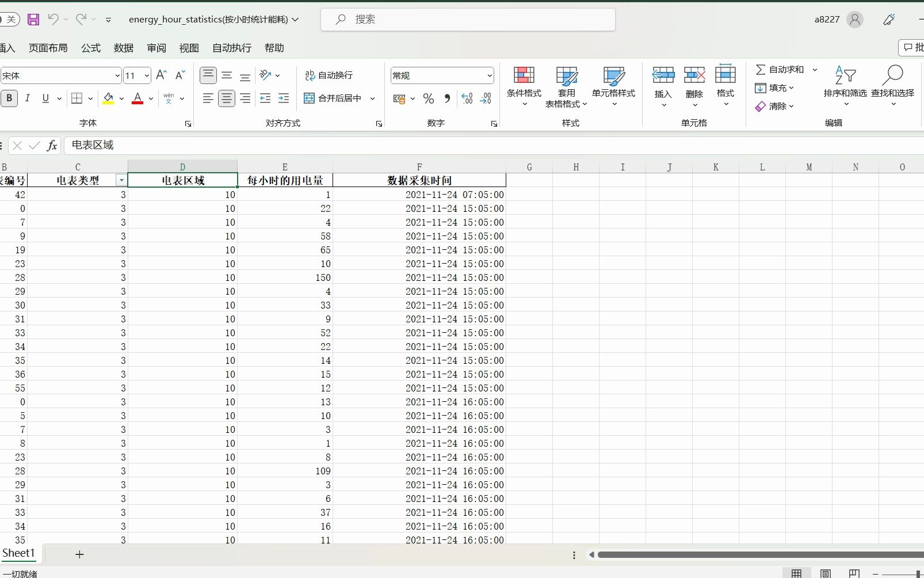This screenshot has height=578, width=924.
Task: Redo the last action
Action: [x=81, y=19]
